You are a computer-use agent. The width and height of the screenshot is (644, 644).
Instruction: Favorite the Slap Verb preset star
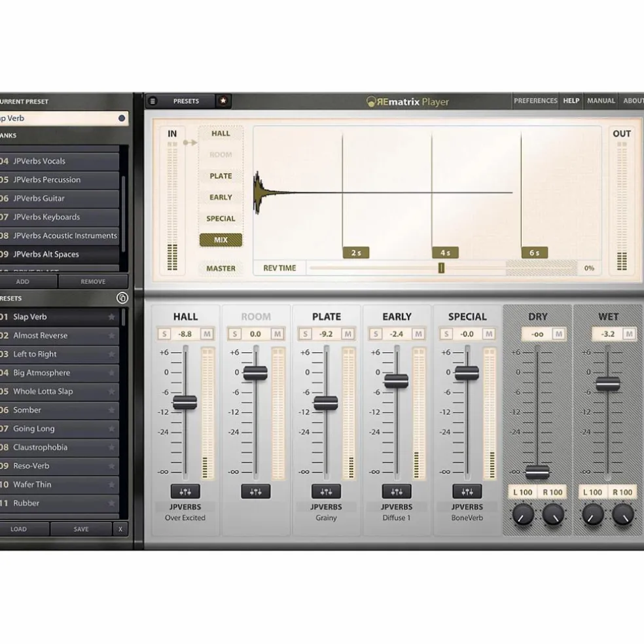coord(111,317)
